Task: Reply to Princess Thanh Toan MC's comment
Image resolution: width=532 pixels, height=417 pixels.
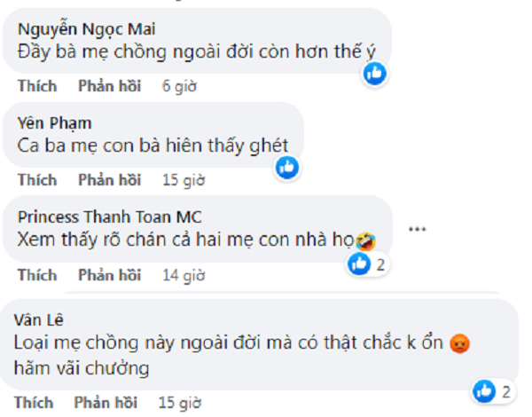Action: coord(109,274)
